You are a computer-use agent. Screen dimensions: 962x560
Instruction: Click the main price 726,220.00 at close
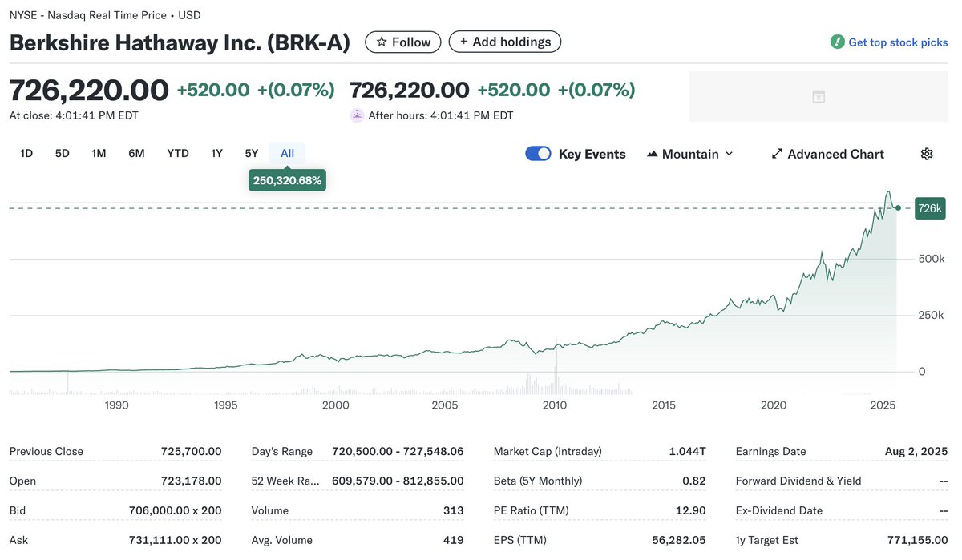click(x=89, y=90)
